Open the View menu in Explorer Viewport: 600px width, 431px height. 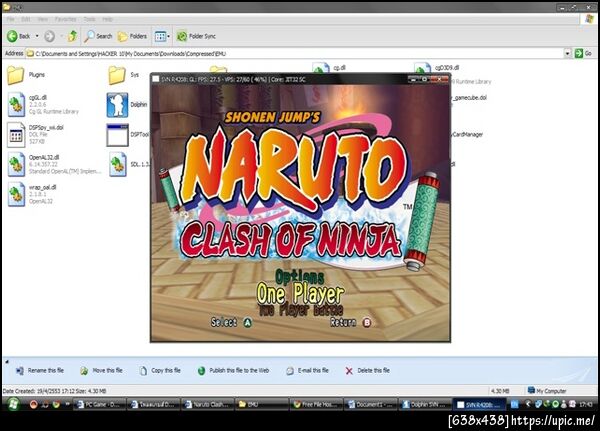[x=42, y=19]
